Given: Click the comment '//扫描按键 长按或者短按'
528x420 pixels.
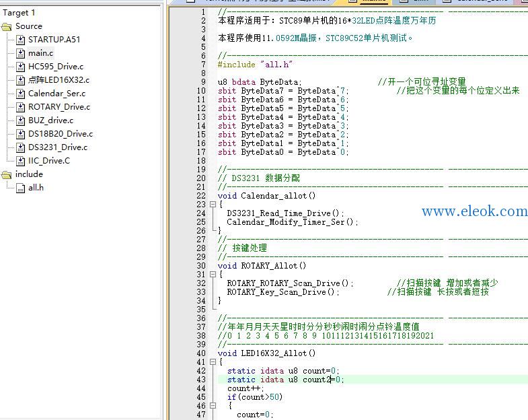Looking at the screenshot, I should point(438,292).
